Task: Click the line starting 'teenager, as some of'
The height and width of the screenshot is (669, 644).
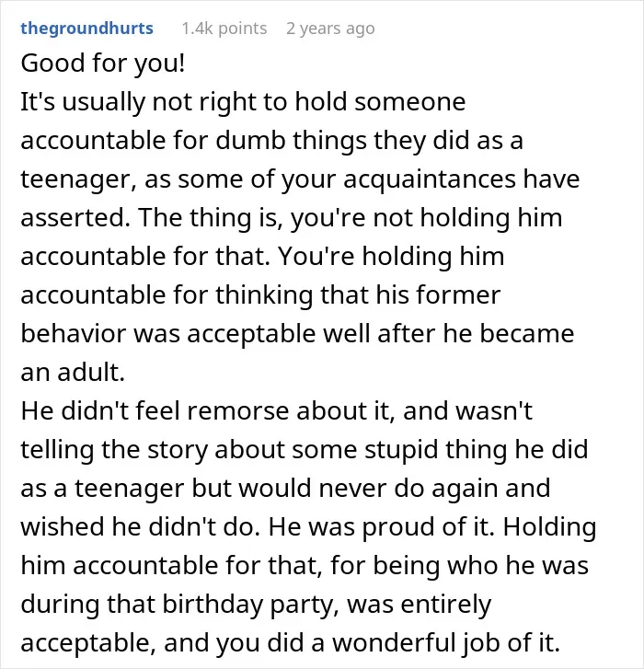Action: [300, 179]
